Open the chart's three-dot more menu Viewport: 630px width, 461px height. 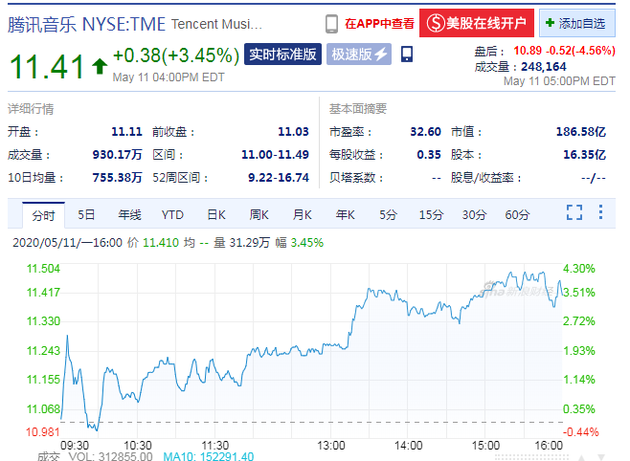point(601,212)
